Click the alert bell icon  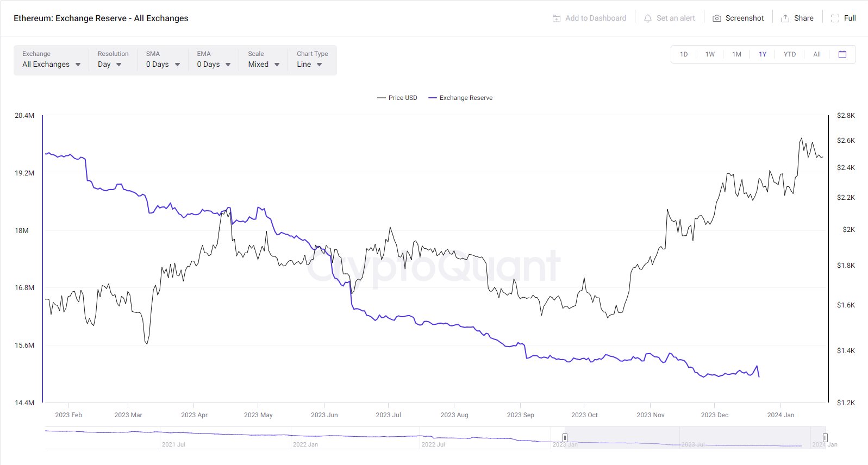click(x=648, y=18)
